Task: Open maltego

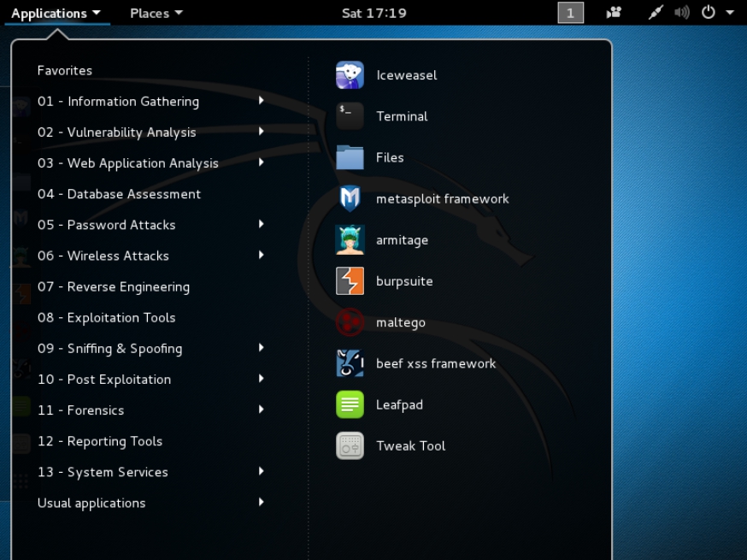Action: pos(402,322)
